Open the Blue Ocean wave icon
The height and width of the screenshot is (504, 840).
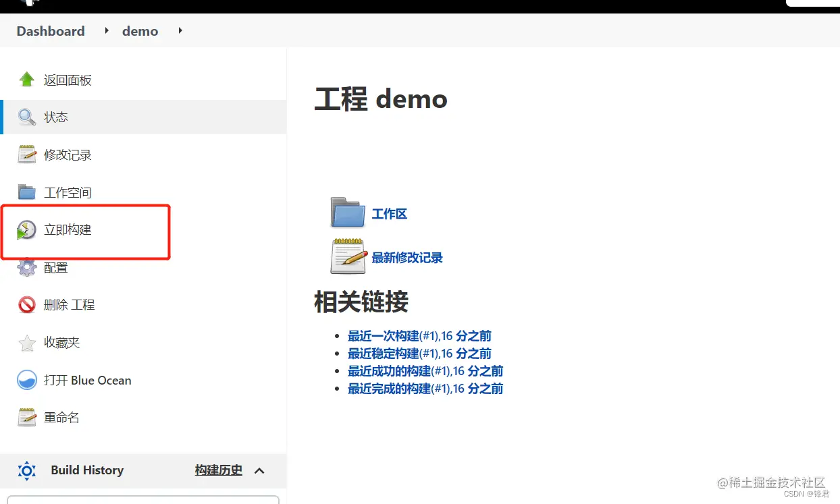coord(26,380)
